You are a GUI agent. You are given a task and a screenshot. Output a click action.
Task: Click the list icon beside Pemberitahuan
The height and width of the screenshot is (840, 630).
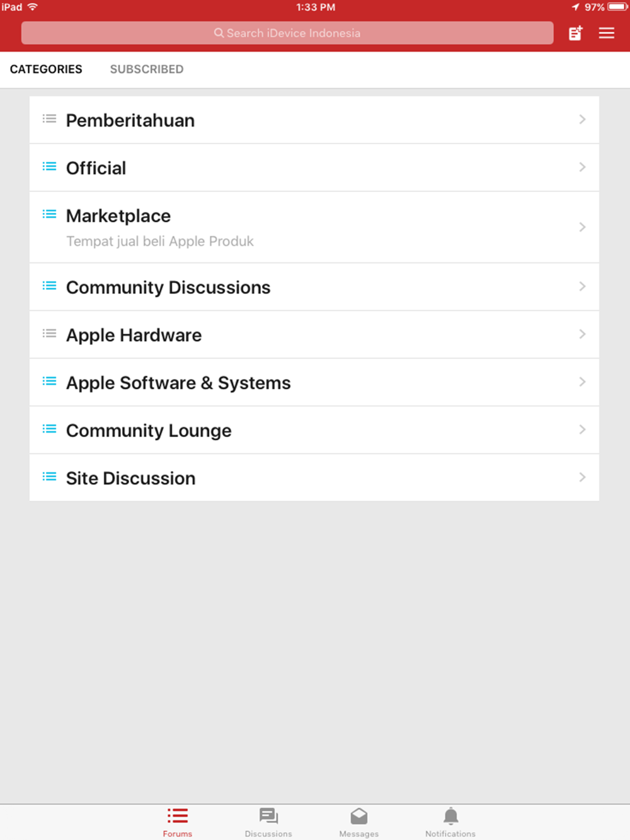click(49, 119)
